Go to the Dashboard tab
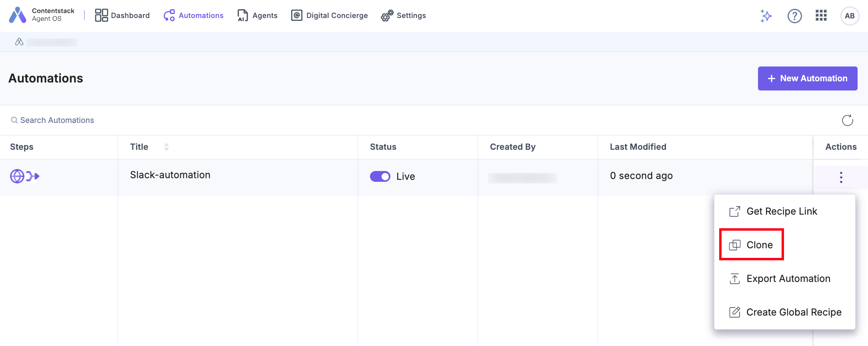 click(x=122, y=16)
